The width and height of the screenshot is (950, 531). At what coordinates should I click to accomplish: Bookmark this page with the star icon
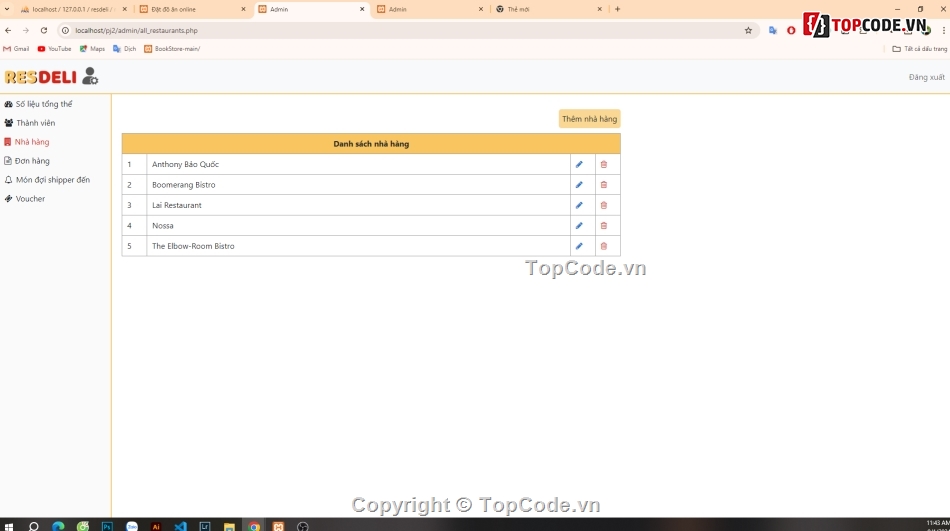[748, 30]
